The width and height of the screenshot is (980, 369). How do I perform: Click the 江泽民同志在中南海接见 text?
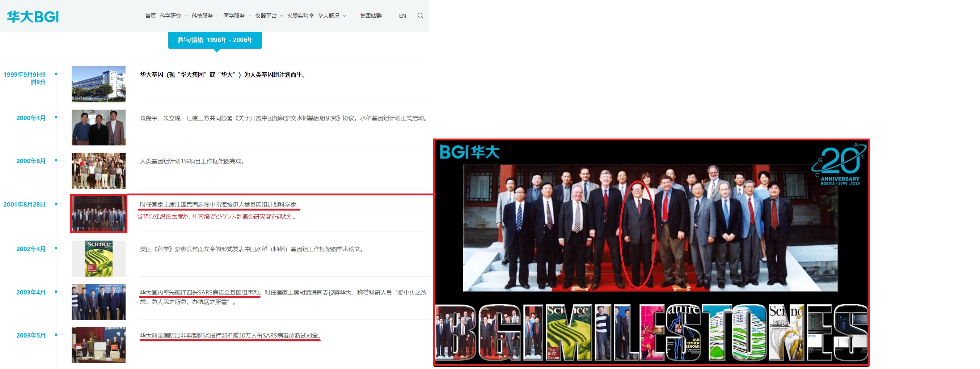point(220,204)
